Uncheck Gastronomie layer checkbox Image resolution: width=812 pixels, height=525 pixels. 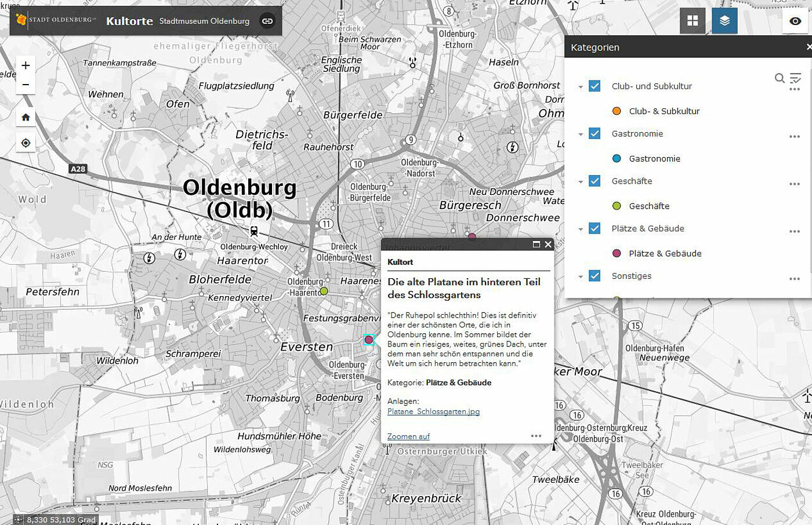594,133
